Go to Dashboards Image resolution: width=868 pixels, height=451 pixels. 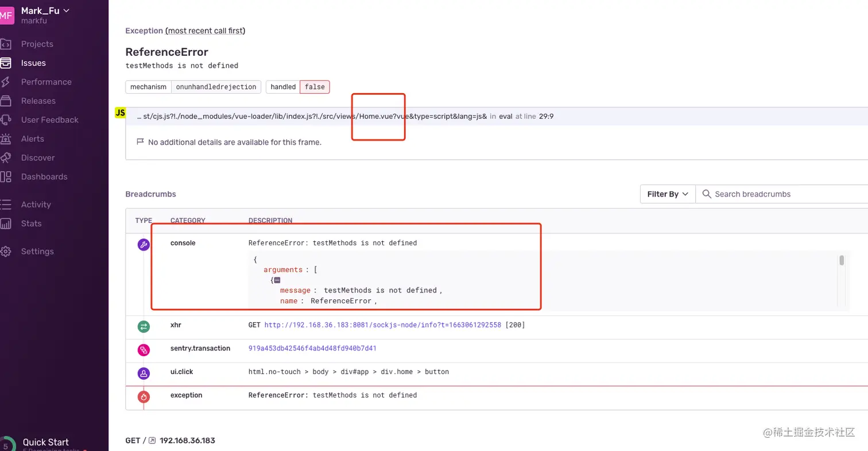(44, 177)
